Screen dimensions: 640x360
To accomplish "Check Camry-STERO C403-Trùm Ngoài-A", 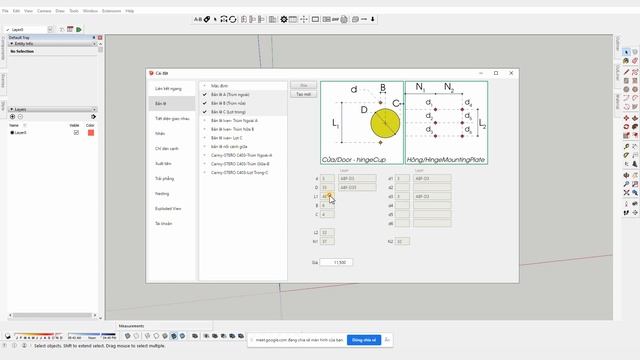I will pyautogui.click(x=205, y=156).
